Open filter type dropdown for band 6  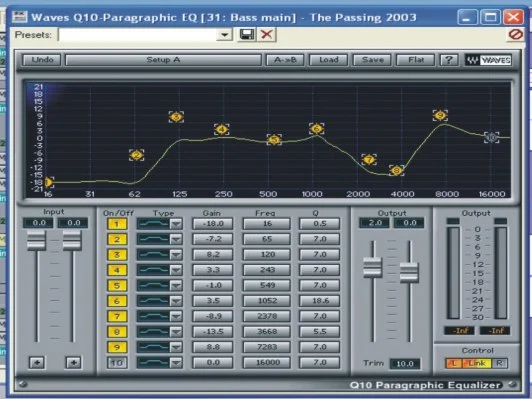[x=176, y=301]
